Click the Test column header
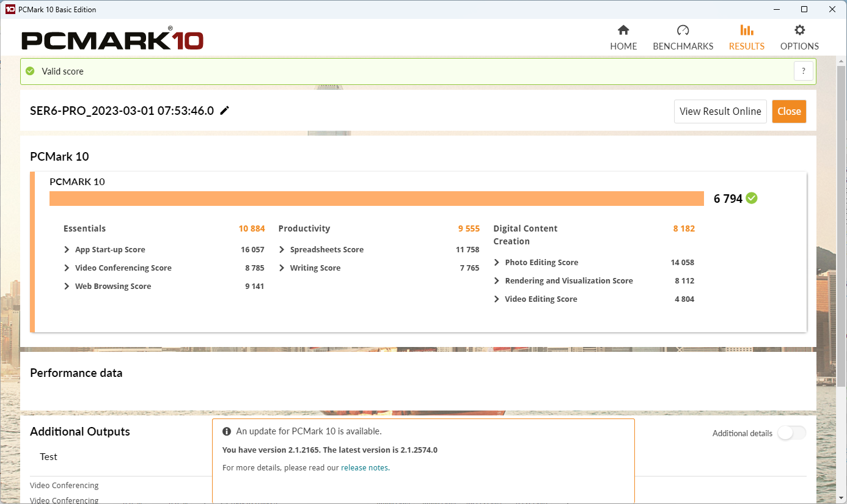Viewport: 847px width, 504px height. coord(49,456)
